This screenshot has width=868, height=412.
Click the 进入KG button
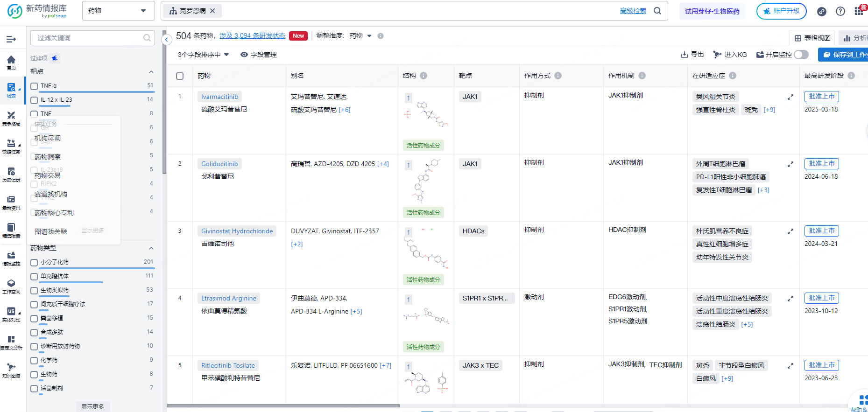pos(730,55)
